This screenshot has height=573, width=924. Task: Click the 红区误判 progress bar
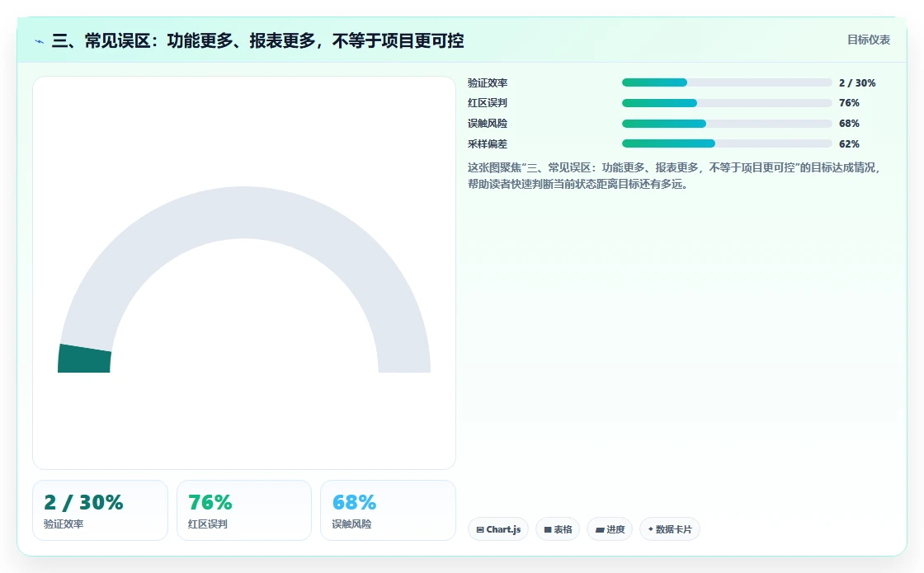point(727,103)
